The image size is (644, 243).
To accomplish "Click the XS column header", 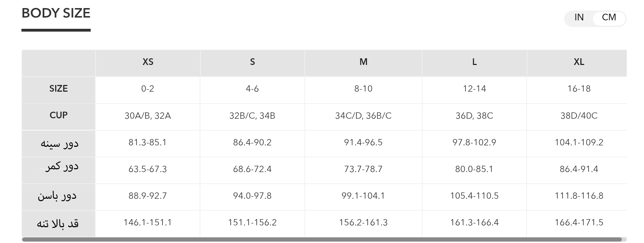I will pos(148,62).
